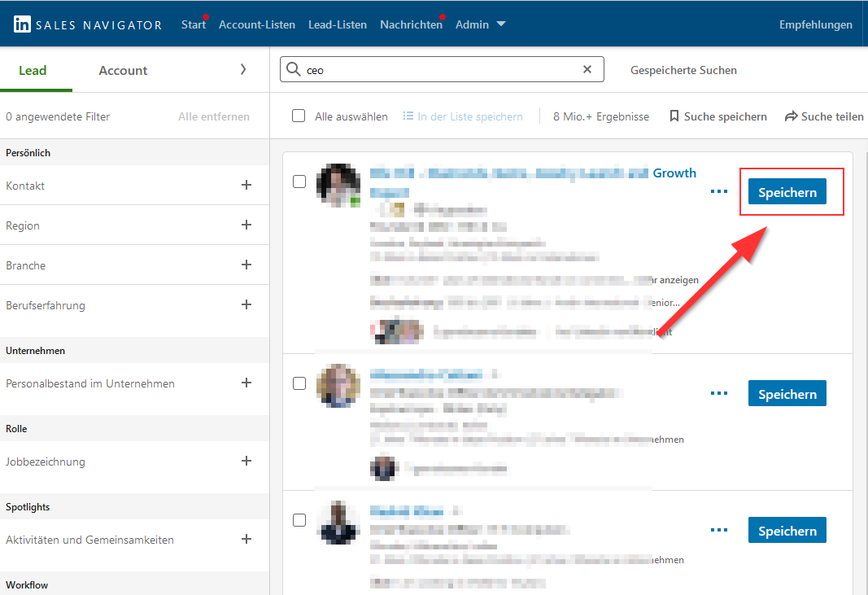This screenshot has height=595, width=868.
Task: Expand the Region filter
Action: tap(246, 225)
